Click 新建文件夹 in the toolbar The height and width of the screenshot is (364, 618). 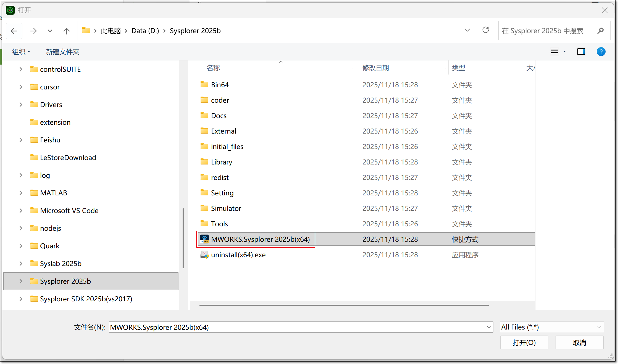(x=62, y=52)
